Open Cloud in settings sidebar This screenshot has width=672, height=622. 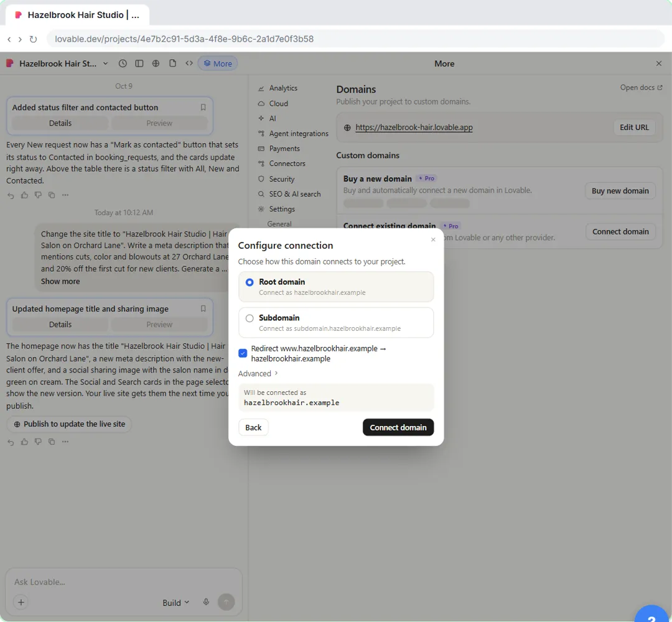[278, 104]
